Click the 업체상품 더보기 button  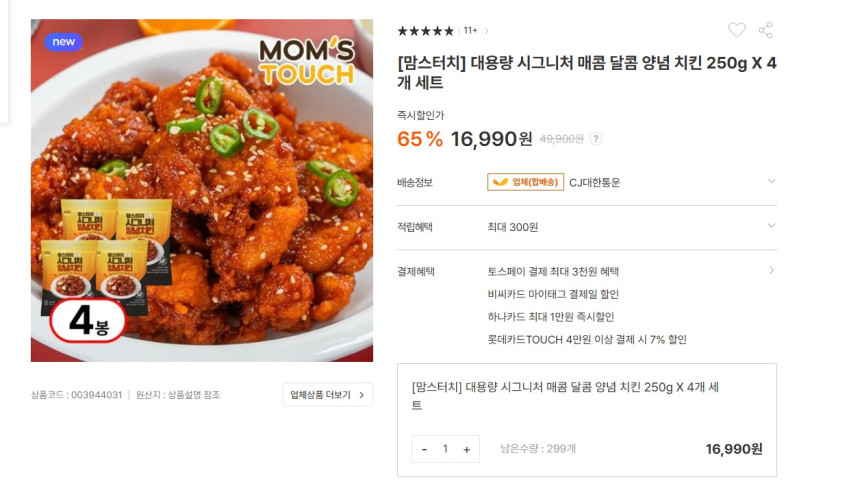click(328, 395)
